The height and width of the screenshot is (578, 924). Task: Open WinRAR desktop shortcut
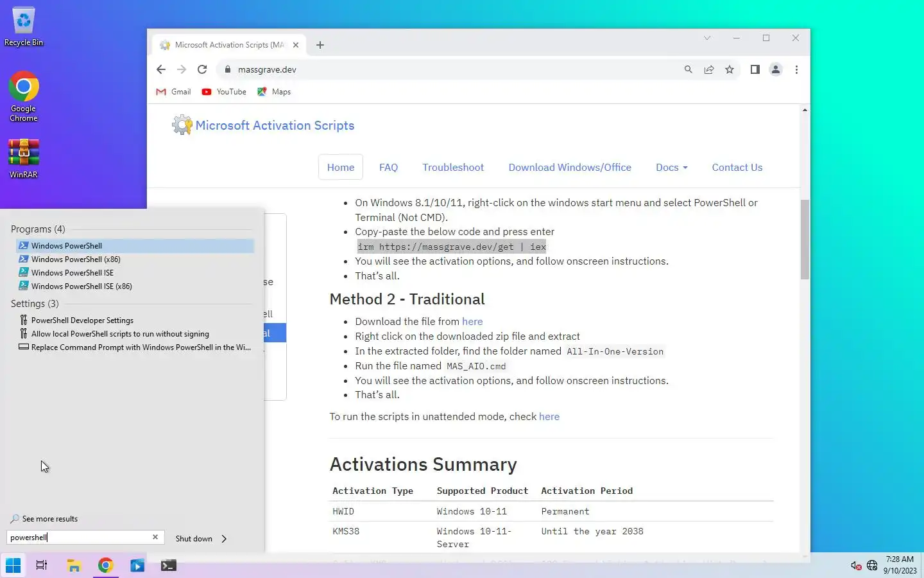(24, 159)
